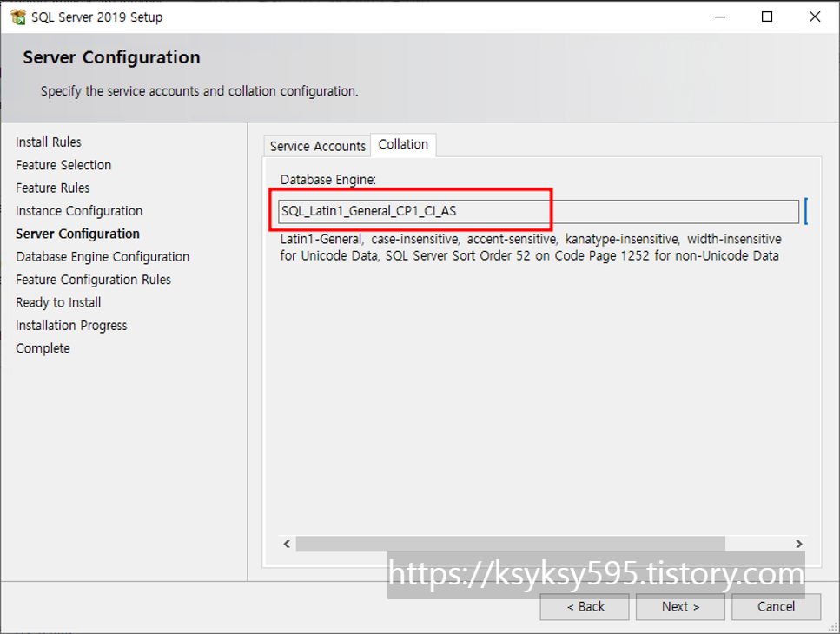Click the collation description starting Latin1-General
This screenshot has width=840, height=634.
(531, 248)
